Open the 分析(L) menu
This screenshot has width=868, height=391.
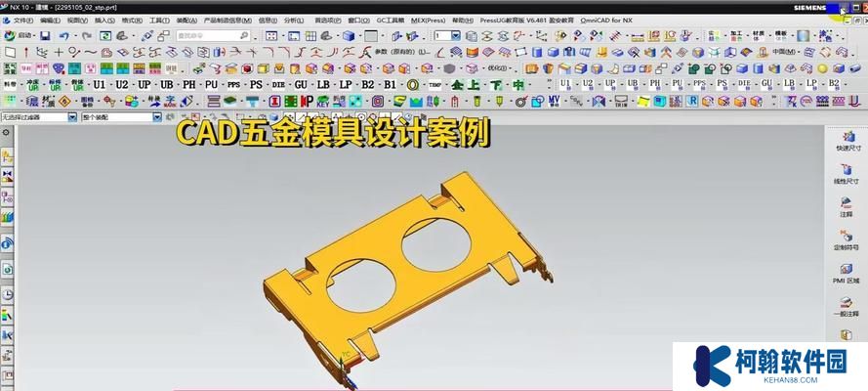[292, 20]
